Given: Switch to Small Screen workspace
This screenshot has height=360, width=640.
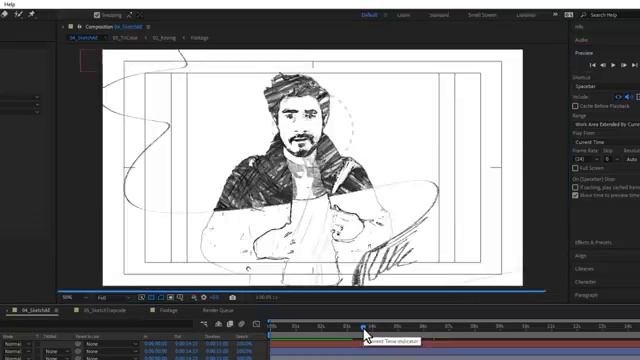Looking at the screenshot, I should [x=482, y=15].
